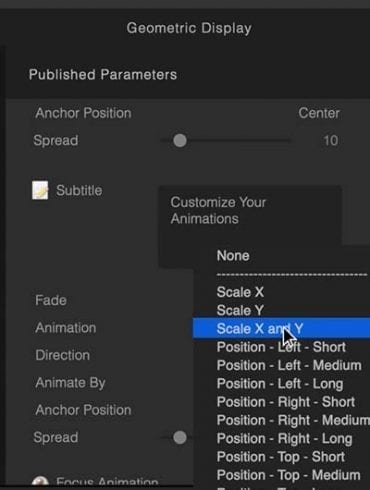Select Scale Y animation option
370x490 pixels.
tap(240, 310)
